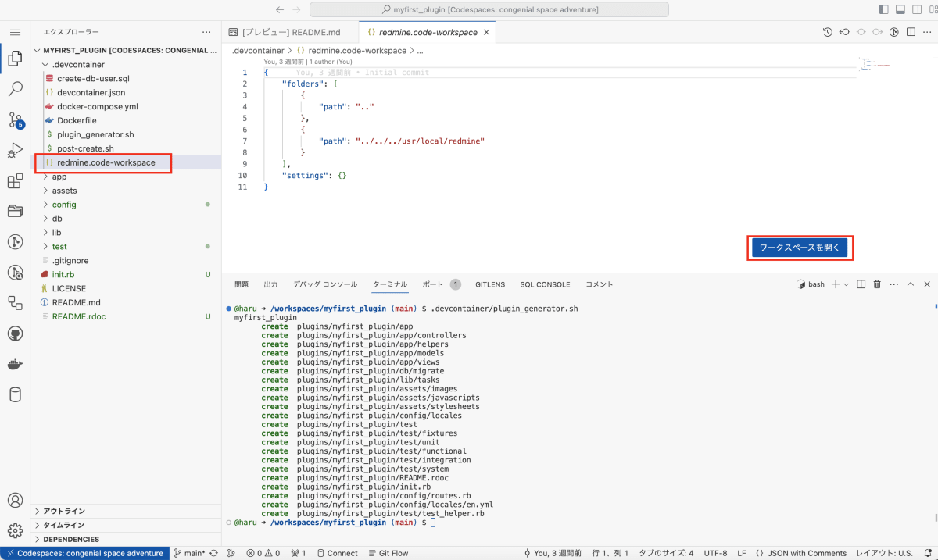The height and width of the screenshot is (560, 938).
Task: Switch to the 問題 panel tab
Action: pos(242,284)
